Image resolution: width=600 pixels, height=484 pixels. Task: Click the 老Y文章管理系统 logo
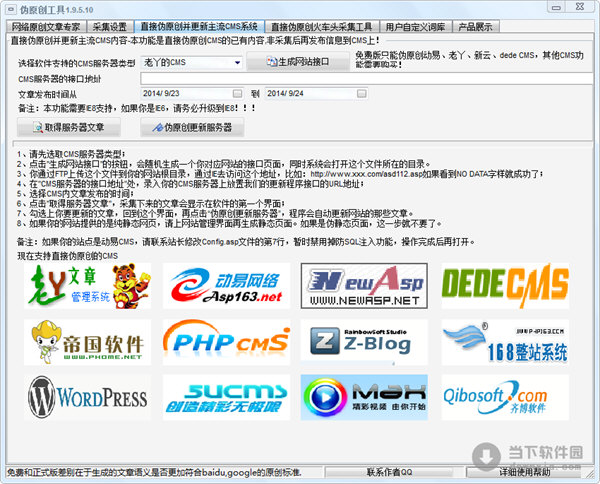[x=88, y=286]
